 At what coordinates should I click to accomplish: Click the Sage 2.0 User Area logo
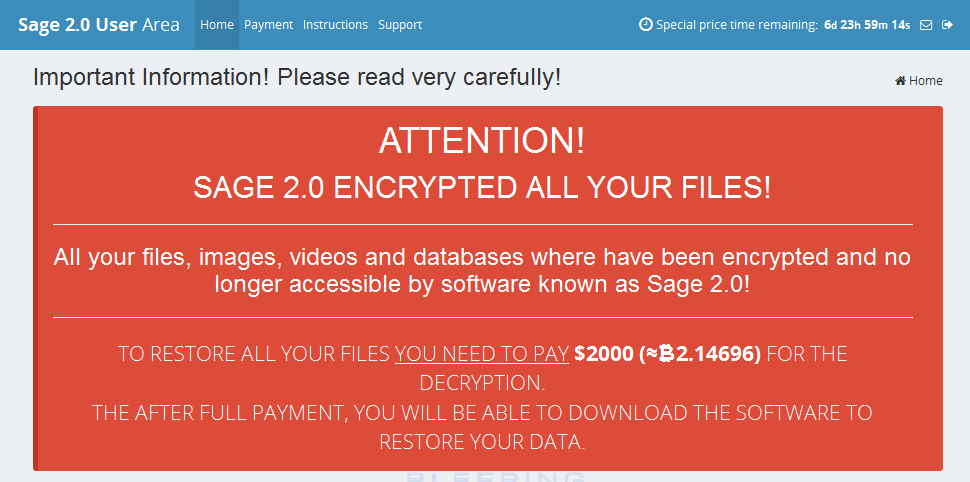coord(99,25)
